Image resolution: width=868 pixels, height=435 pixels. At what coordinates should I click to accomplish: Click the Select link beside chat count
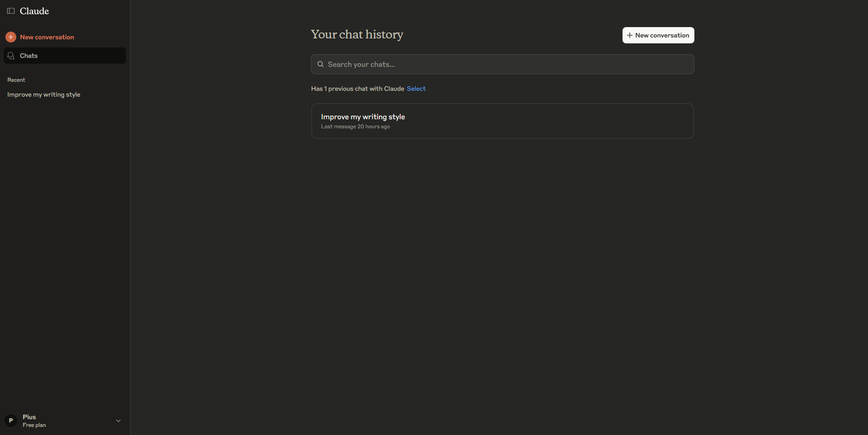[x=416, y=89]
